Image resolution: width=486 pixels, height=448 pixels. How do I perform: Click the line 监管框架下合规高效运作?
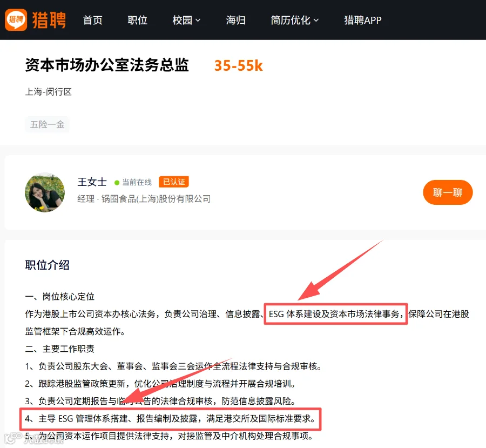pyautogui.click(x=75, y=332)
